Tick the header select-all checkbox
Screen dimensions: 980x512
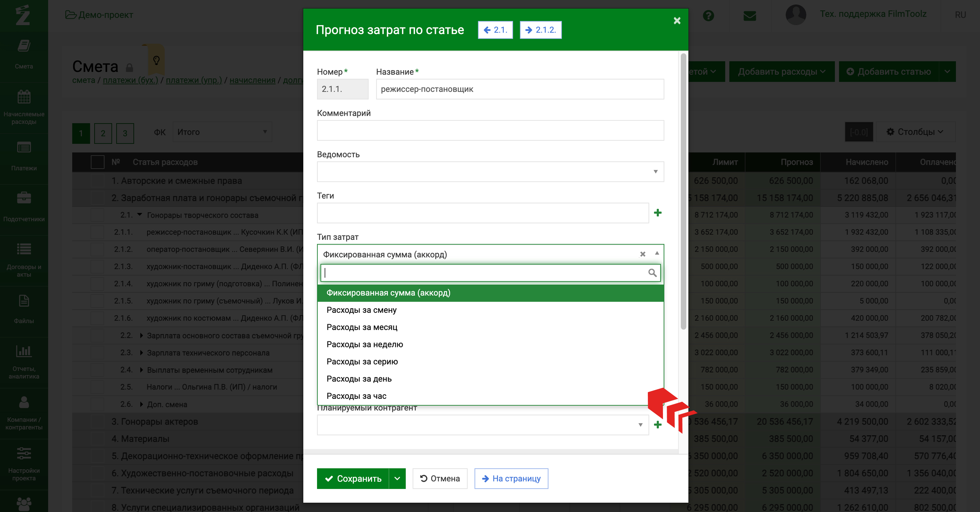tap(97, 162)
